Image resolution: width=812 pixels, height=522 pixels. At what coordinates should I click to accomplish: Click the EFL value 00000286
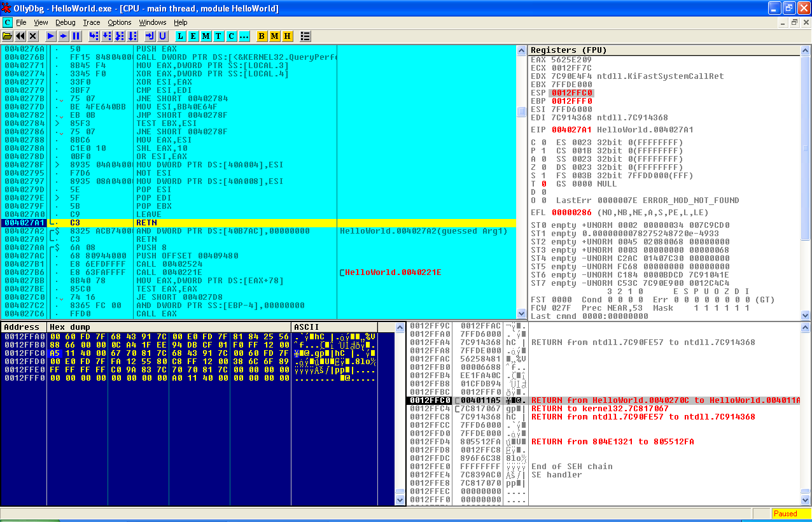[571, 213]
